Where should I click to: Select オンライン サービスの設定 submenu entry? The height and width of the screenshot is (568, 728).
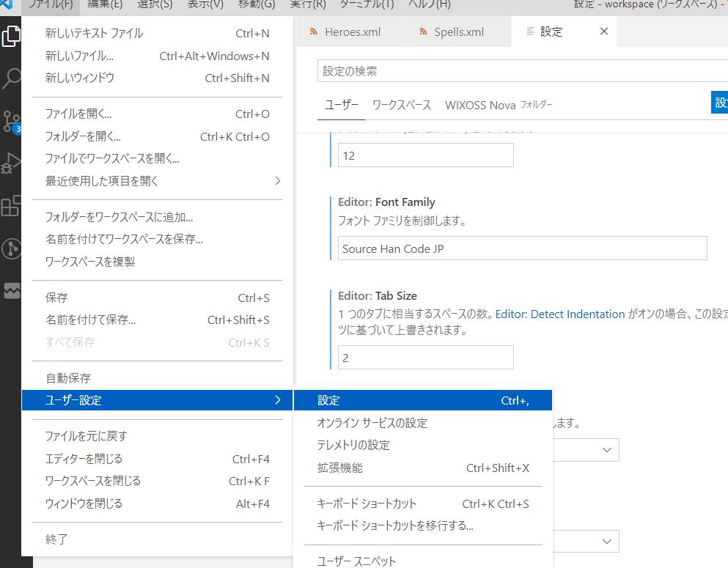coord(423,423)
